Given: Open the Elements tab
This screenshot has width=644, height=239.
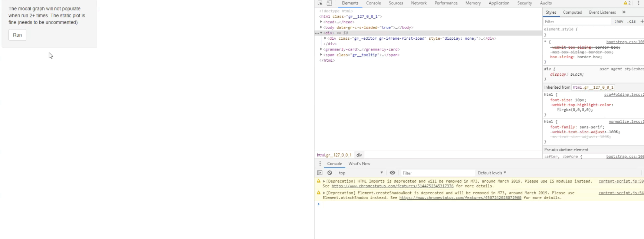Looking at the screenshot, I should [350, 3].
